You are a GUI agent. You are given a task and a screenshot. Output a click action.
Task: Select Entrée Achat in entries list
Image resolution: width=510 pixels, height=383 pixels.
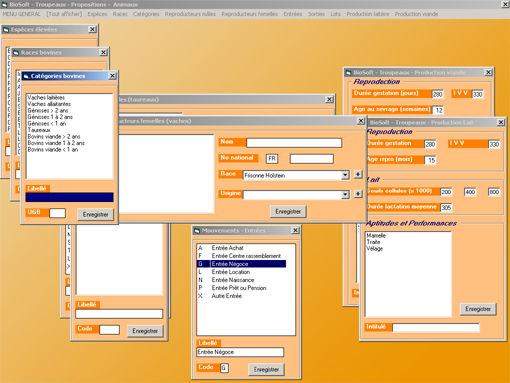tap(242, 248)
